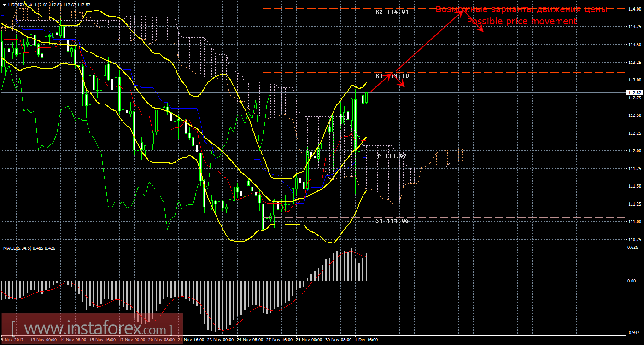Click the 29 Nov 00:00 time label

tap(308, 340)
